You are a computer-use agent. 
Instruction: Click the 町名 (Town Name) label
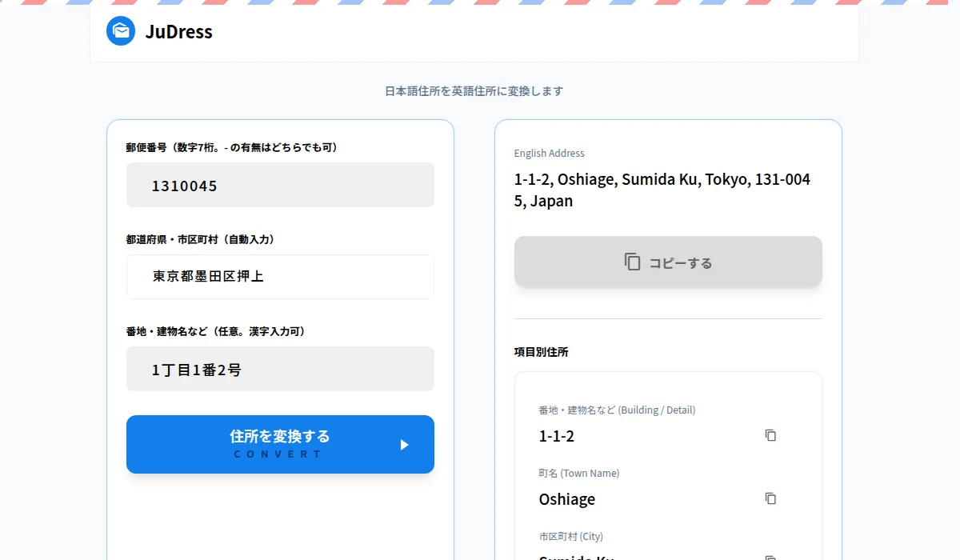579,474
